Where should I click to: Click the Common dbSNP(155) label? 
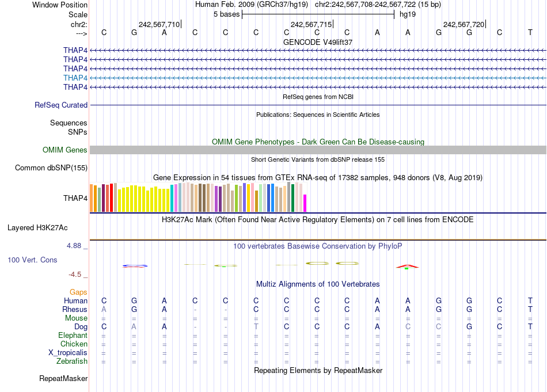pyautogui.click(x=51, y=168)
